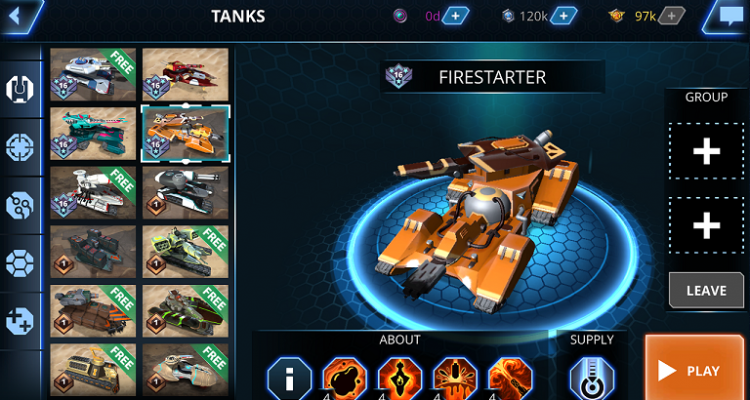
Task: Select the swirling fire ability icon
Action: (510, 379)
